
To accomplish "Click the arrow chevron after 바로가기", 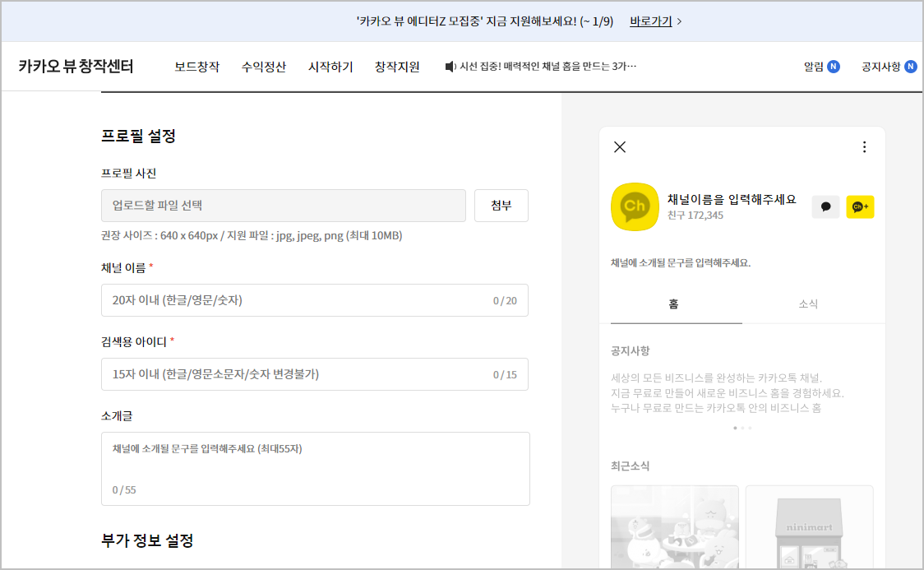I will (x=680, y=21).
